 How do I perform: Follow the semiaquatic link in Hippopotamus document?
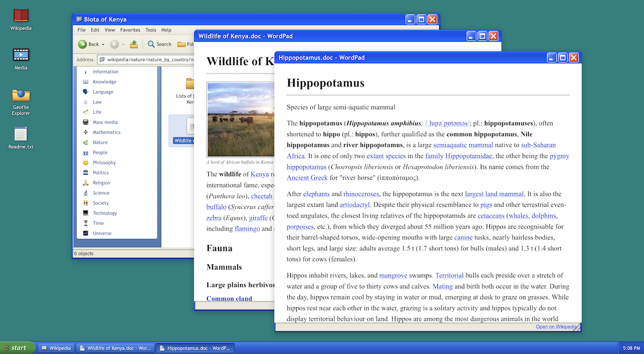point(450,145)
